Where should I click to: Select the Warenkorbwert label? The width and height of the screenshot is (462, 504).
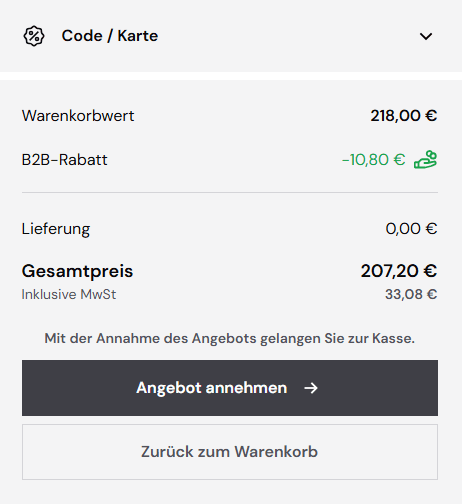tap(78, 116)
